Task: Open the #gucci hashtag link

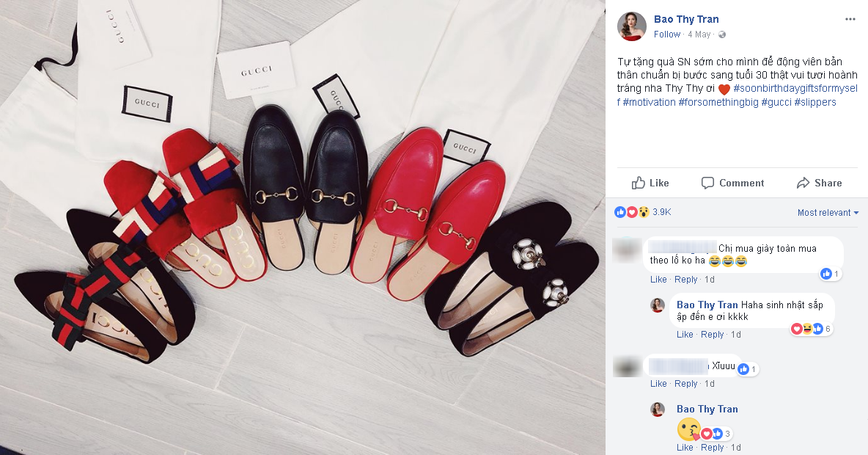Action: [776, 102]
